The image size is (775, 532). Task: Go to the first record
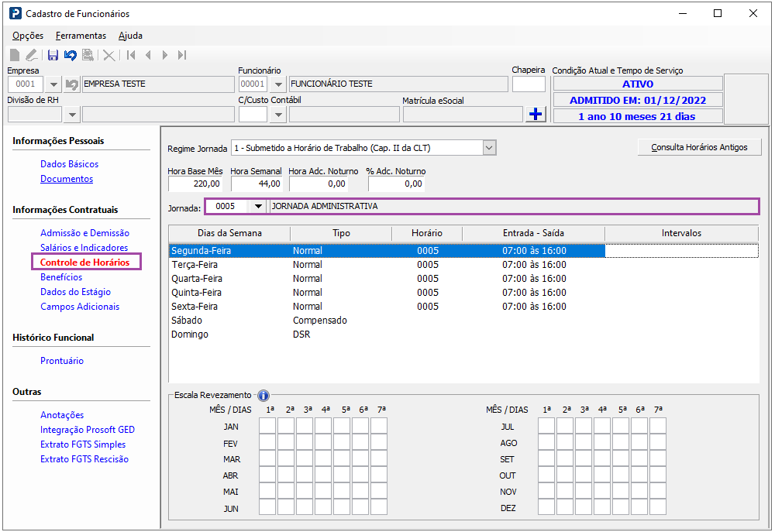tap(131, 55)
